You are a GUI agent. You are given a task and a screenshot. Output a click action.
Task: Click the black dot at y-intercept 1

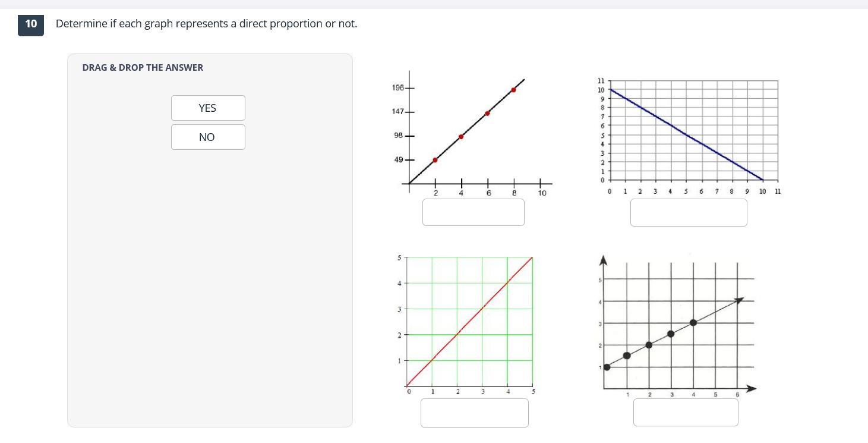click(607, 367)
